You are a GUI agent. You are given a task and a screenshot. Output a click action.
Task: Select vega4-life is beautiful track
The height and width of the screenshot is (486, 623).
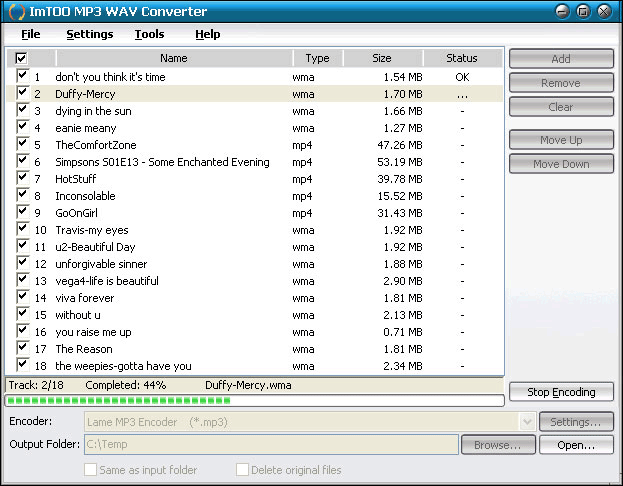point(255,281)
